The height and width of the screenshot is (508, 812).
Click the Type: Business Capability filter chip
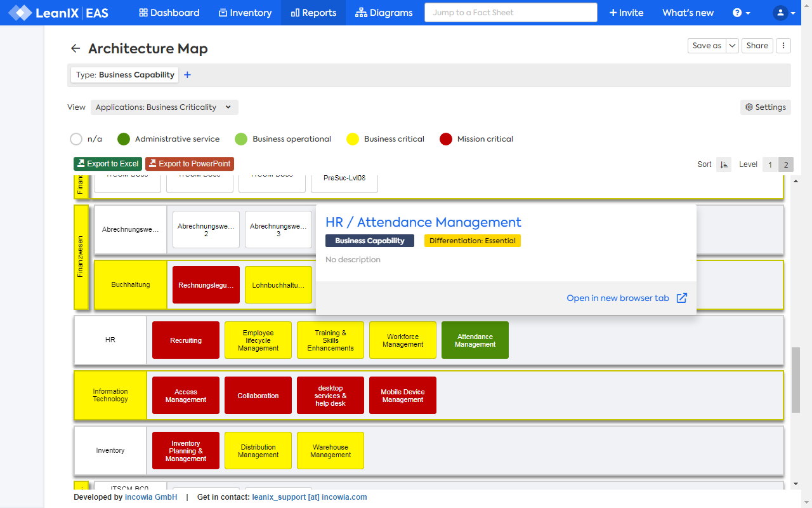(125, 75)
